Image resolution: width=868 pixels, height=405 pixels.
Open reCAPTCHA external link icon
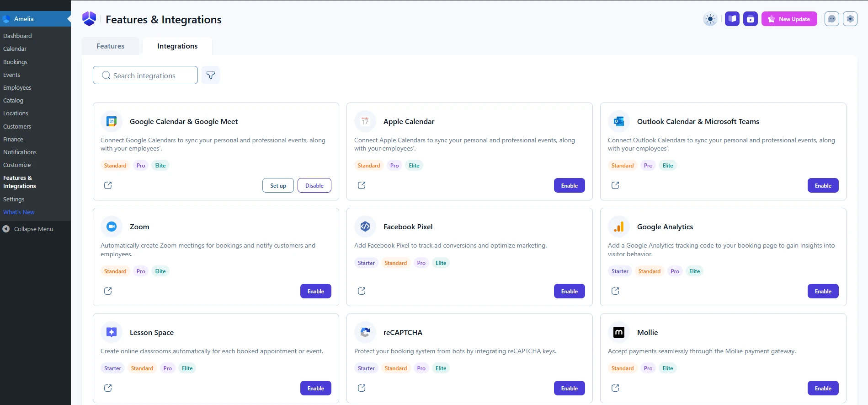[x=362, y=388]
